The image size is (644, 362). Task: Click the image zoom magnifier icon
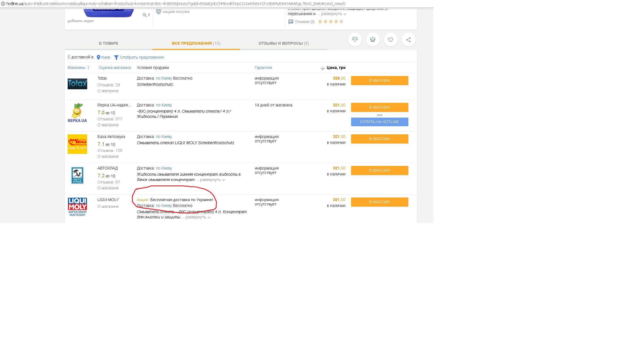(x=145, y=15)
